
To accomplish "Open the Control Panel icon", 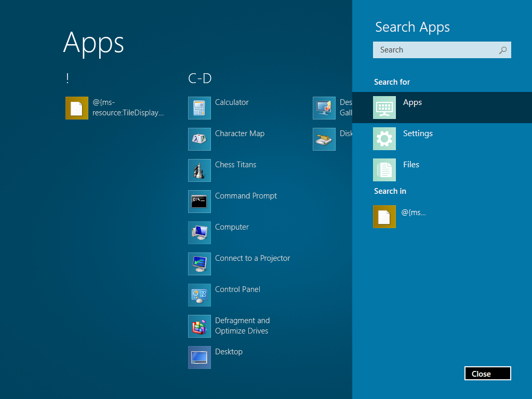I will click(199, 295).
